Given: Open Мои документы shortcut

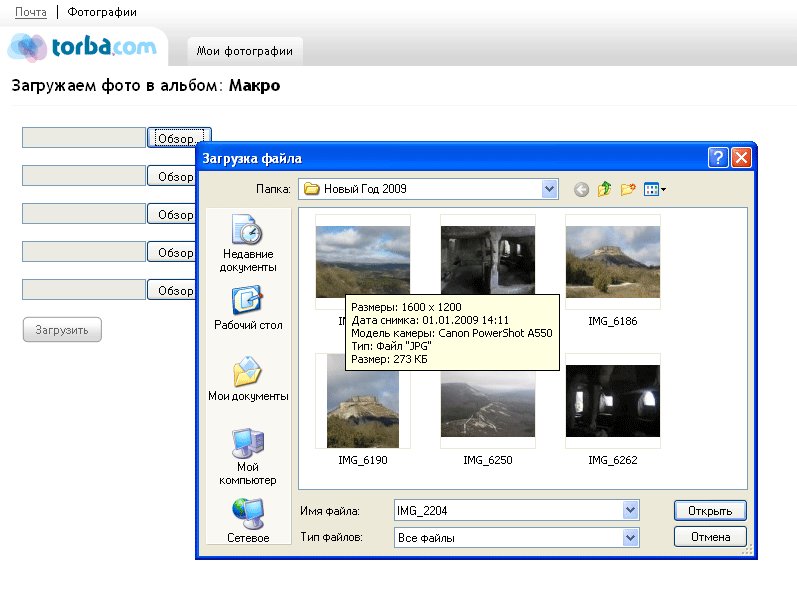Looking at the screenshot, I should (x=248, y=378).
